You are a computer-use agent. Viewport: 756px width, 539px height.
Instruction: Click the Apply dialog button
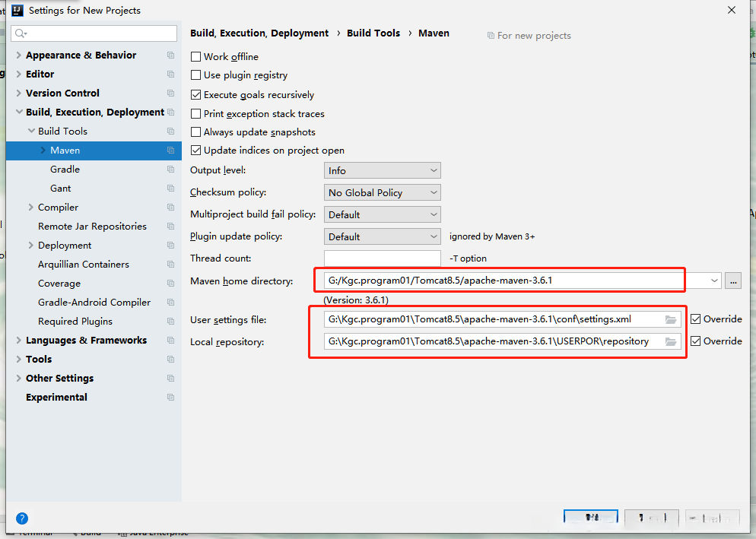(x=712, y=518)
